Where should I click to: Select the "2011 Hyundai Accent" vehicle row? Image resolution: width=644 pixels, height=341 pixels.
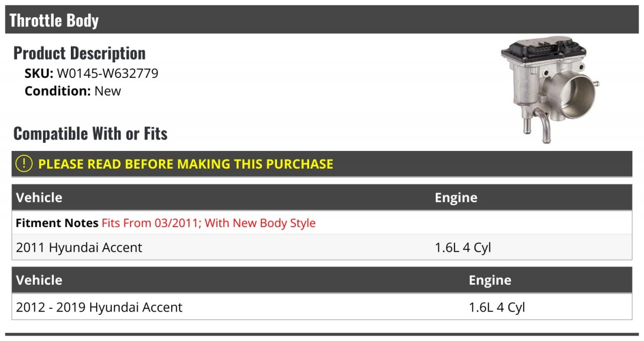[79, 248]
